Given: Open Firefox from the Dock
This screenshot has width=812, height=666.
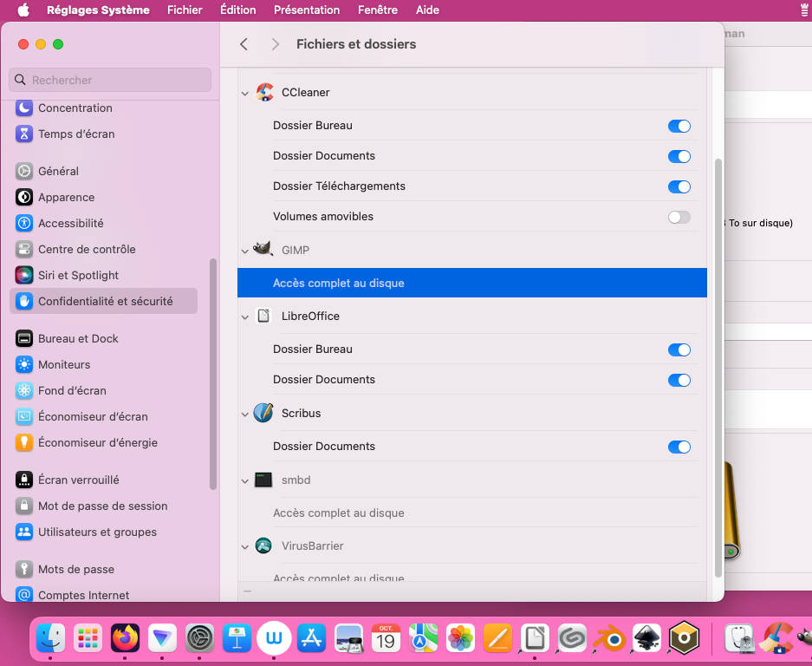Looking at the screenshot, I should coord(126,639).
